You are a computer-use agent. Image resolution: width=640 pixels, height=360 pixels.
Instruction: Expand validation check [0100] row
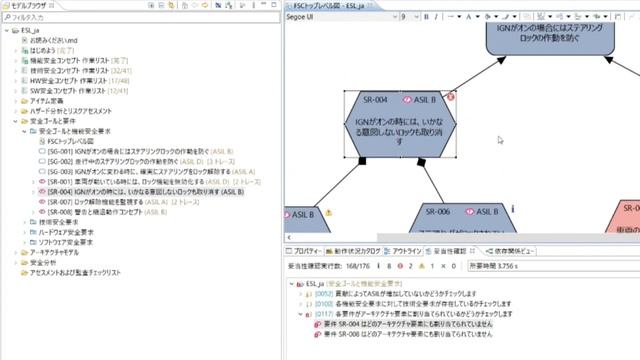point(301,304)
